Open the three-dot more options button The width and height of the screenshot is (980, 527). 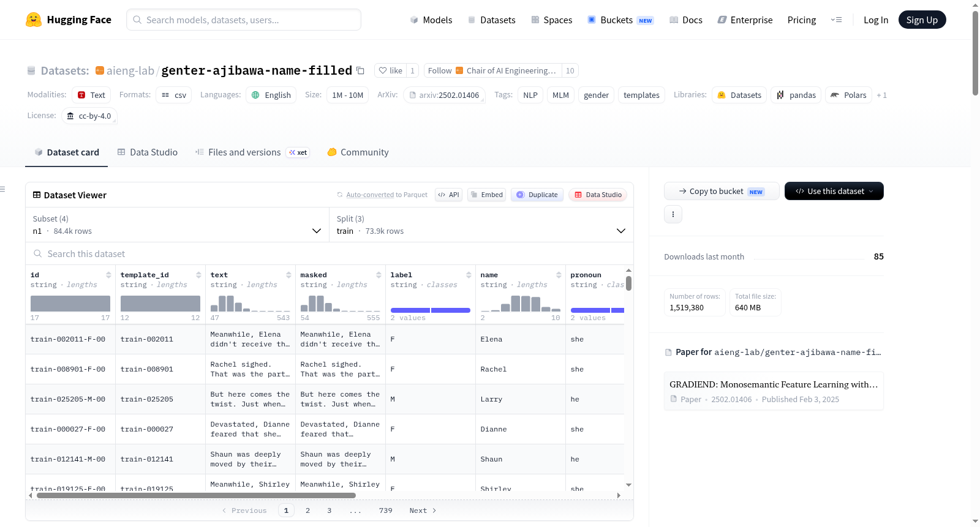pyautogui.click(x=673, y=214)
